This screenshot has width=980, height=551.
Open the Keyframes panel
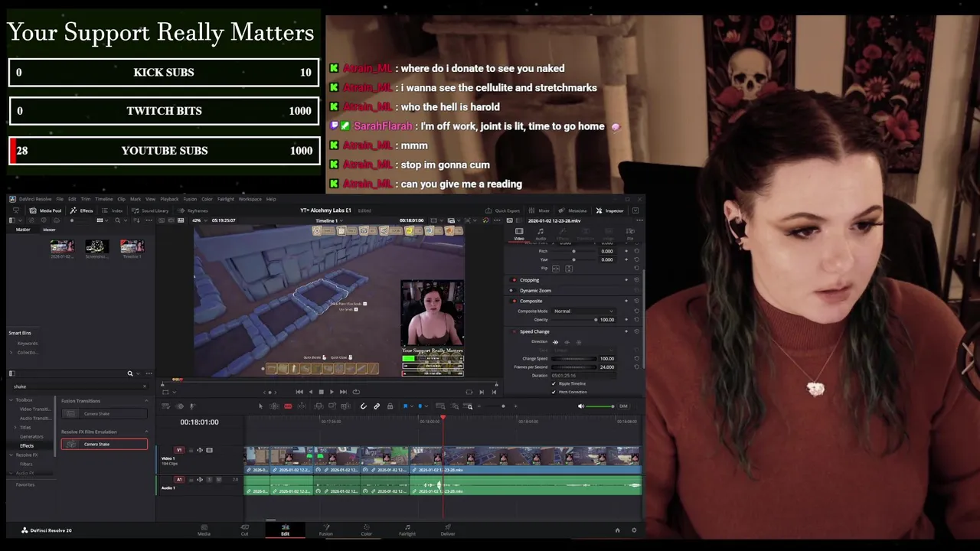point(193,210)
